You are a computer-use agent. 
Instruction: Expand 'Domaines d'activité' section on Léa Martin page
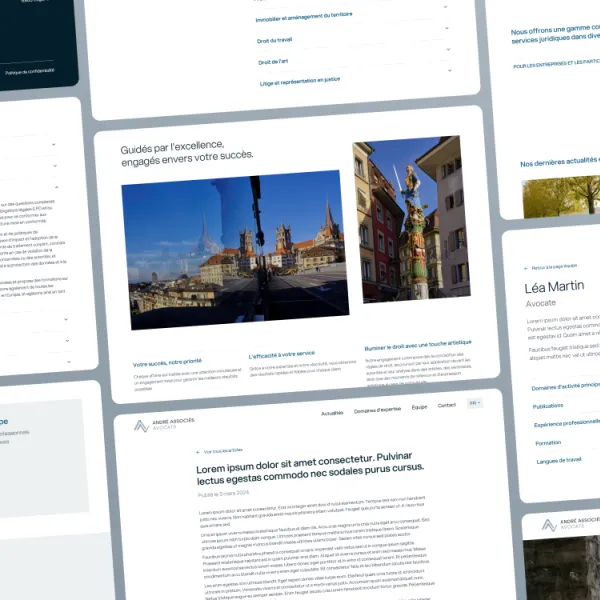(x=566, y=386)
